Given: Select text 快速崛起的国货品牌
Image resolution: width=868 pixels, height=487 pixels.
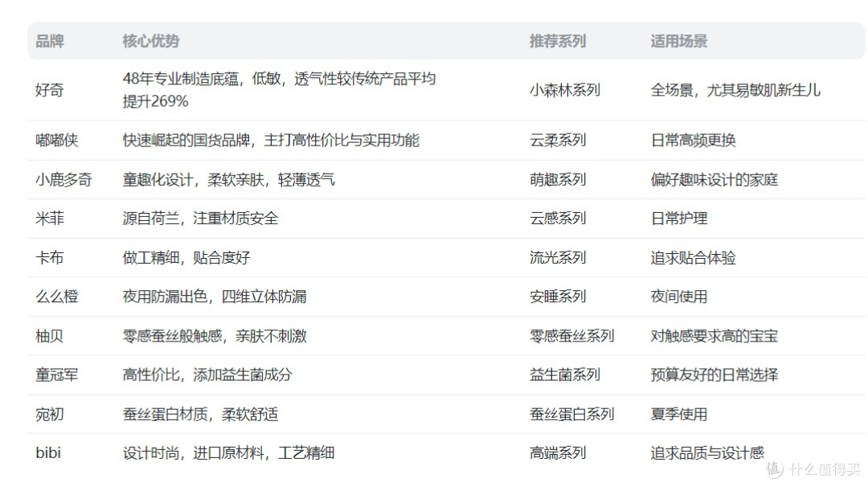Looking at the screenshot, I should tap(186, 140).
